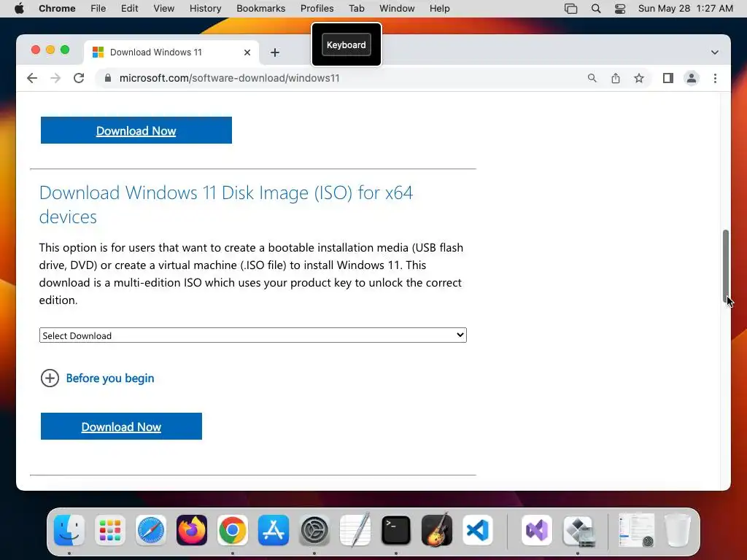The height and width of the screenshot is (560, 747).
Task: Open the File menu
Action: point(98,9)
